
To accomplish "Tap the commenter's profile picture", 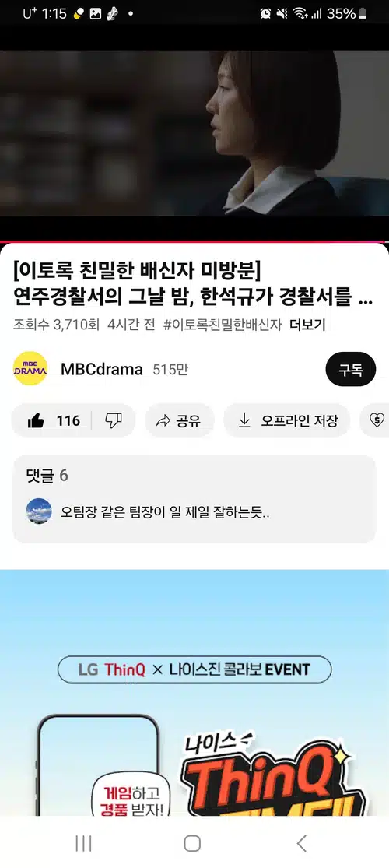I will tap(39, 511).
